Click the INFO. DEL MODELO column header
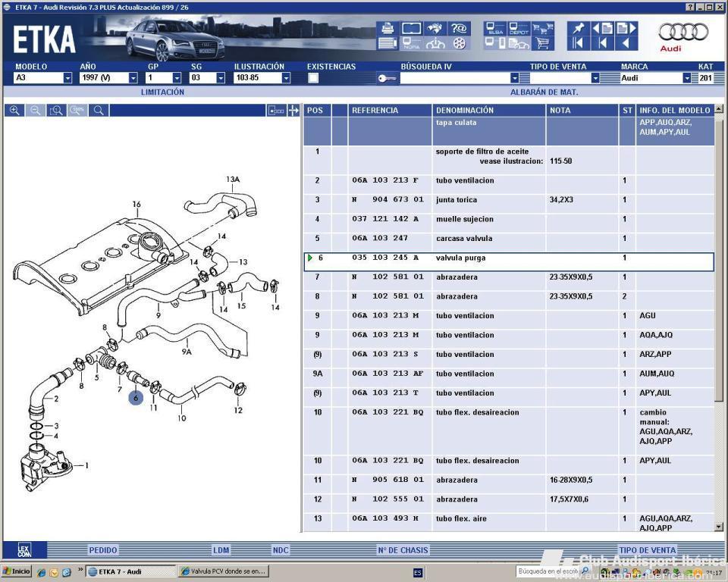 (675, 110)
